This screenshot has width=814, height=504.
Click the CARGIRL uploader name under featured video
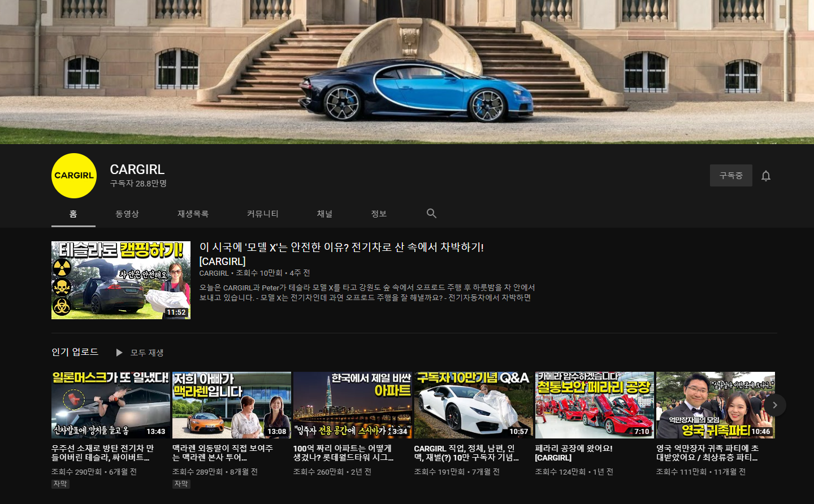(214, 273)
